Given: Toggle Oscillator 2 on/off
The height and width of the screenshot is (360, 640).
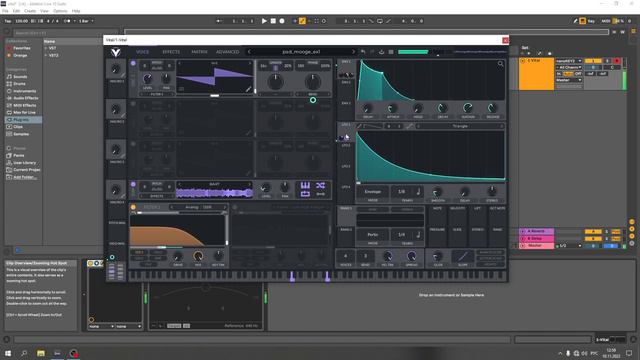Looking at the screenshot, I should tap(133, 104).
